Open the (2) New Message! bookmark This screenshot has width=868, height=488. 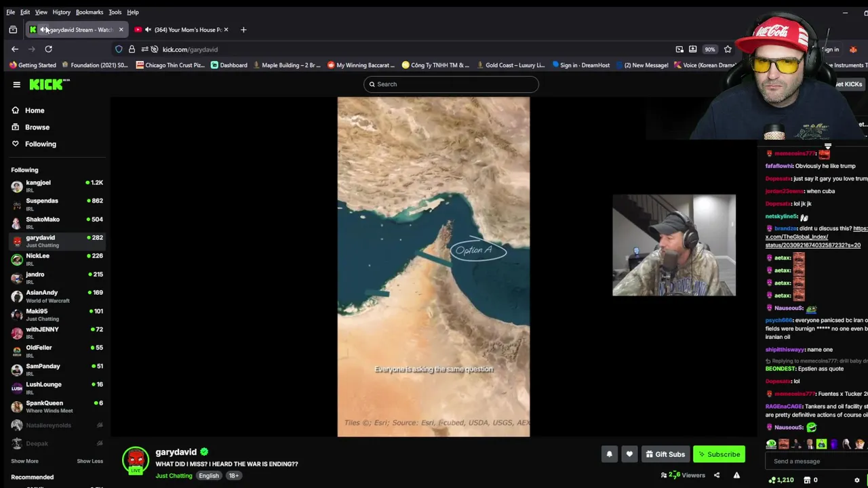click(642, 65)
